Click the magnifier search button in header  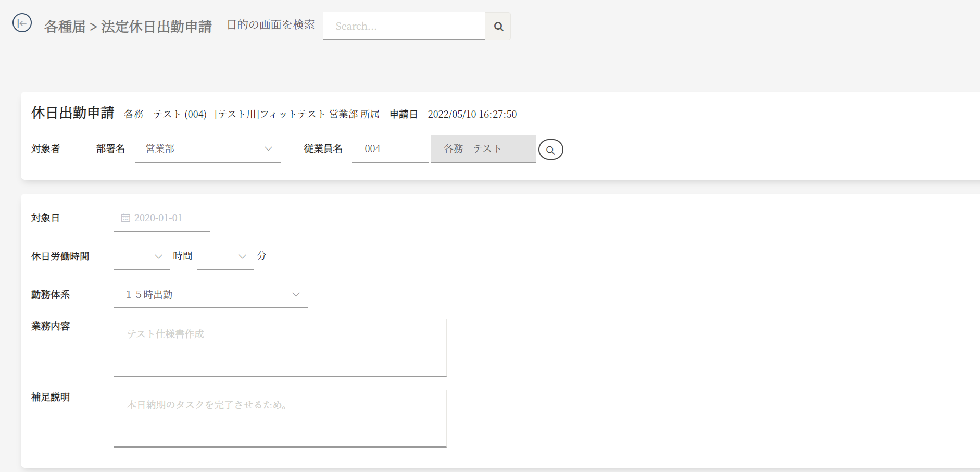click(x=498, y=27)
